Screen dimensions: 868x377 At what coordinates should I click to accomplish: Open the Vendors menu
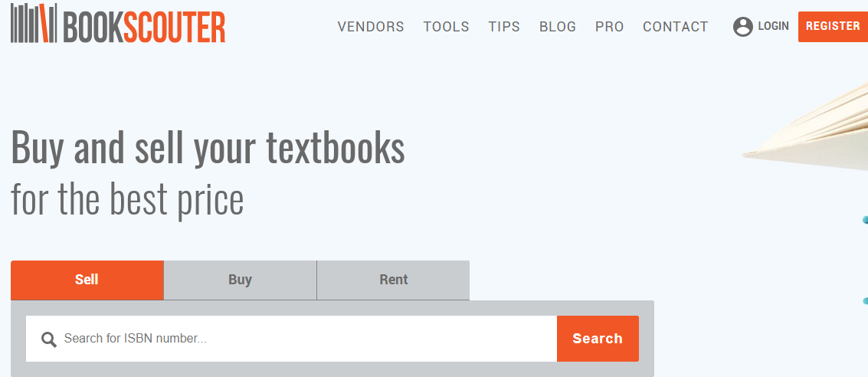point(371,27)
